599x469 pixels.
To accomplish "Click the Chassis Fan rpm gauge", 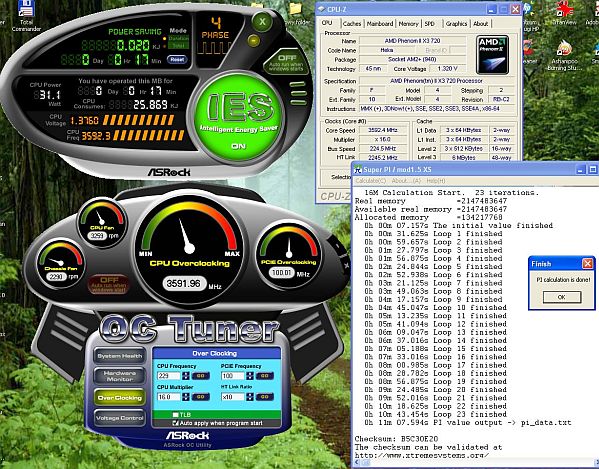I will coord(61,264).
